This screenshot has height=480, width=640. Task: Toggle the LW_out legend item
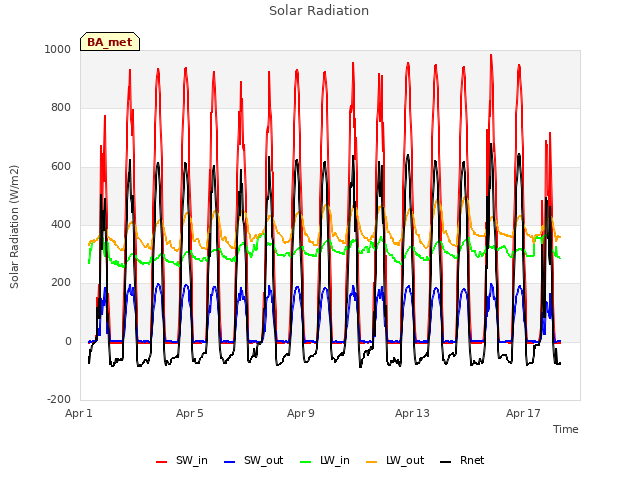point(395,460)
